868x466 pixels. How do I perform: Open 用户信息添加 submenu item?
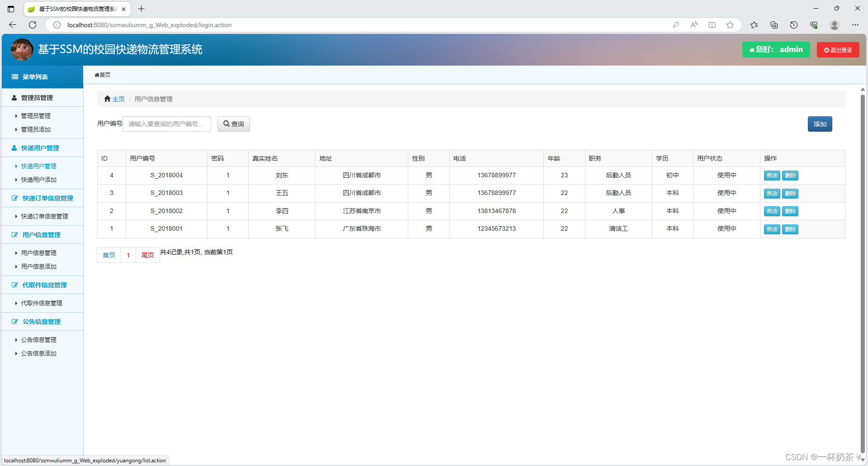click(39, 266)
